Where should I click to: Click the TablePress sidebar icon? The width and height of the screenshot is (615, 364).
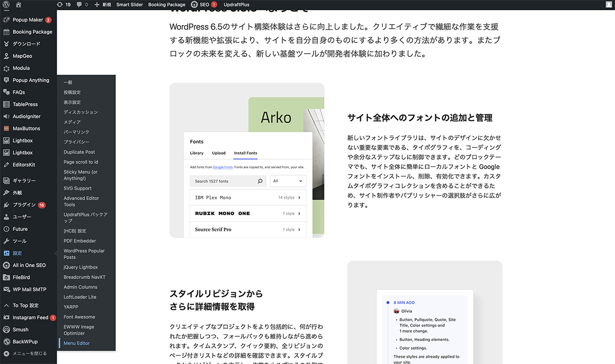click(x=7, y=104)
